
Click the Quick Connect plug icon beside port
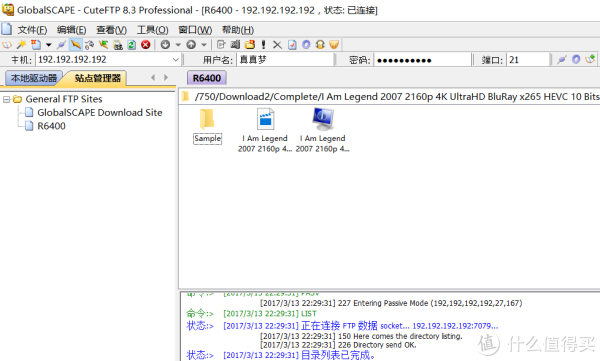click(x=562, y=59)
